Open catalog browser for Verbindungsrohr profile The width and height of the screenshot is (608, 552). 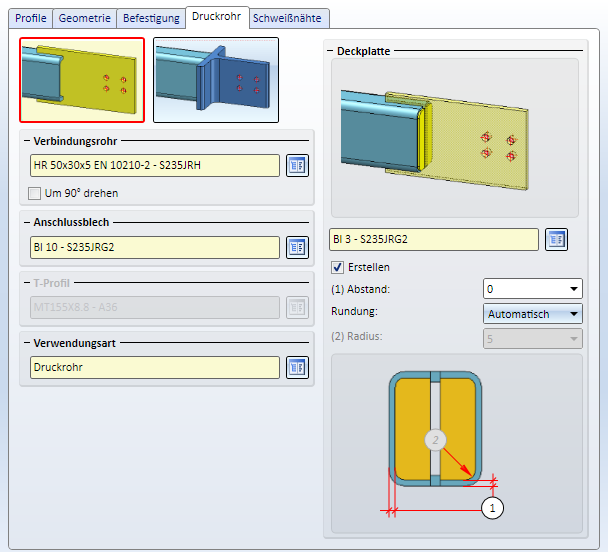coord(297,166)
